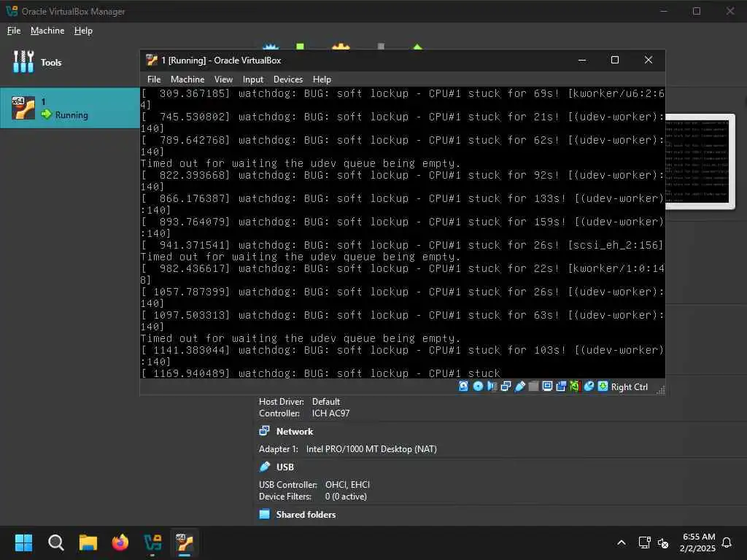
Task: Launch Firefox from taskbar
Action: (120, 542)
